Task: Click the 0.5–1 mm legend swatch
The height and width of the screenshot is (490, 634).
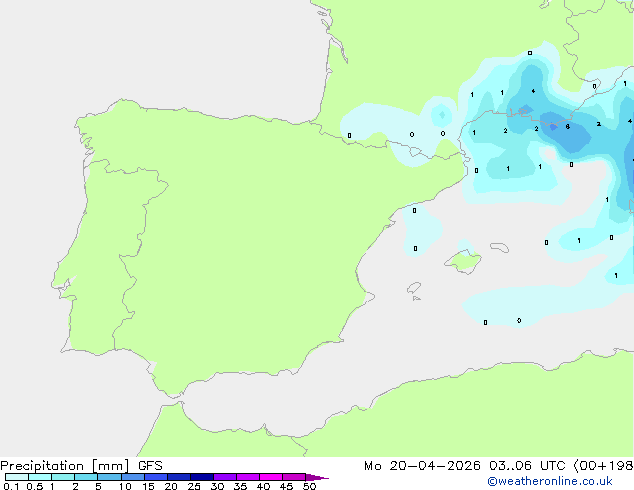Action: click(40, 477)
